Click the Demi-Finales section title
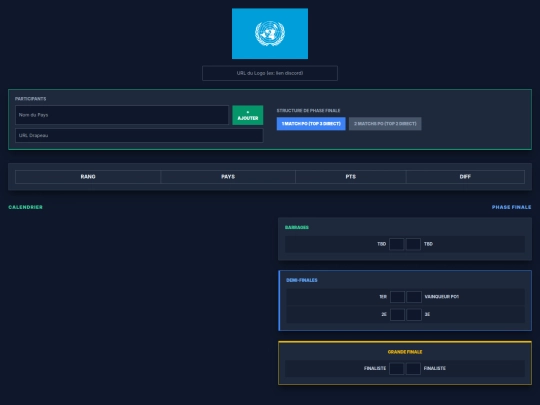The image size is (540, 405). point(302,280)
